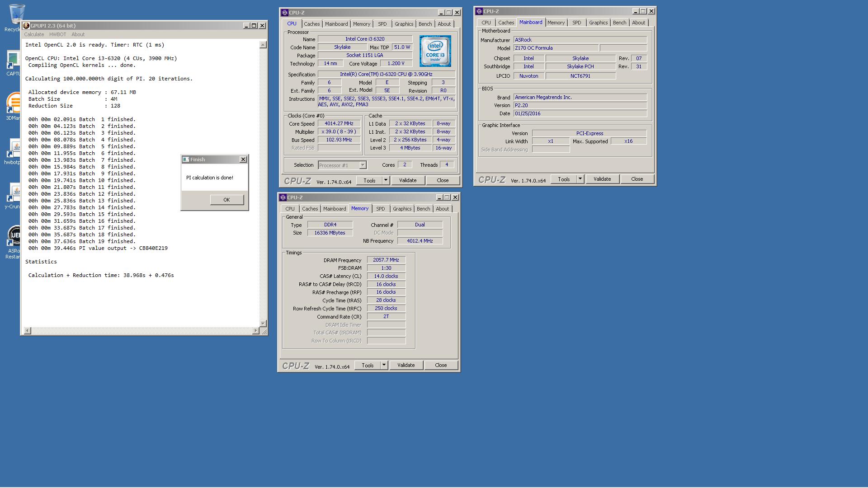The width and height of the screenshot is (868, 488).
Task: Maximize the GPUPI window
Action: tap(254, 26)
